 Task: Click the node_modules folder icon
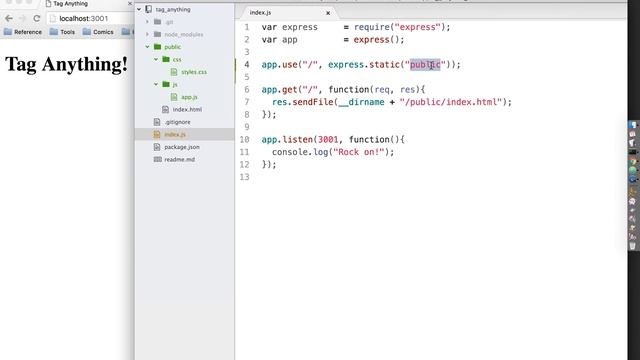coord(158,34)
